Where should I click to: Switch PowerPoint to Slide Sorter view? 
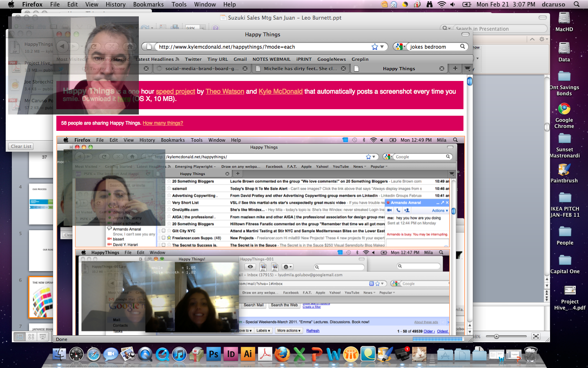pyautogui.click(x=31, y=337)
